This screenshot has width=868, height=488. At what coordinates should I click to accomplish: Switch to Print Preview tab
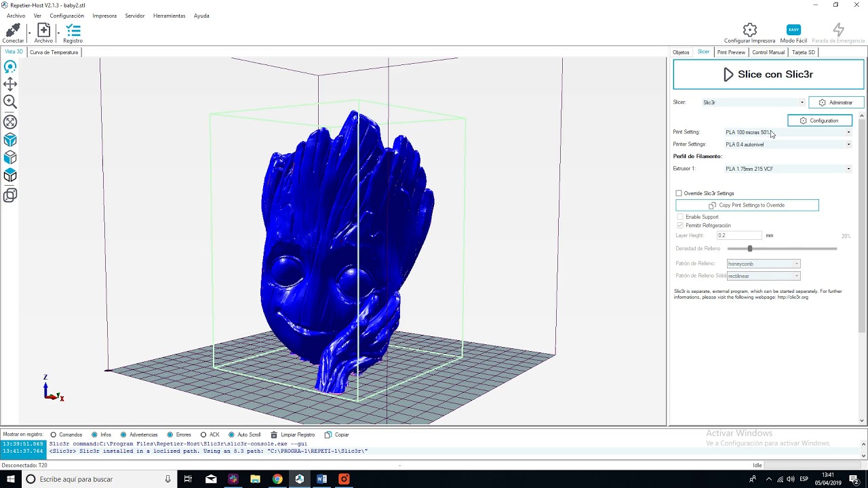click(x=731, y=52)
